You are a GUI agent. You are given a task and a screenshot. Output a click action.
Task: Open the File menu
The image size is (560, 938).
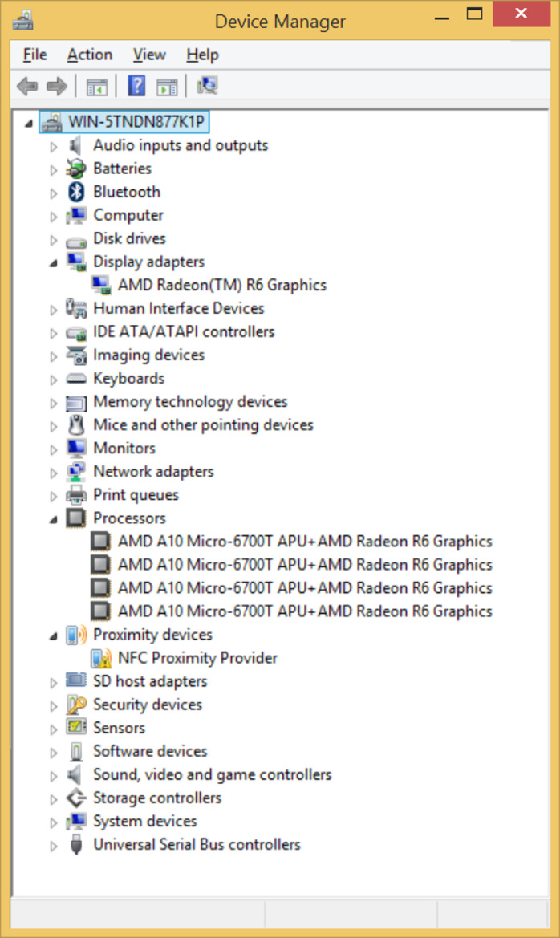tap(34, 55)
